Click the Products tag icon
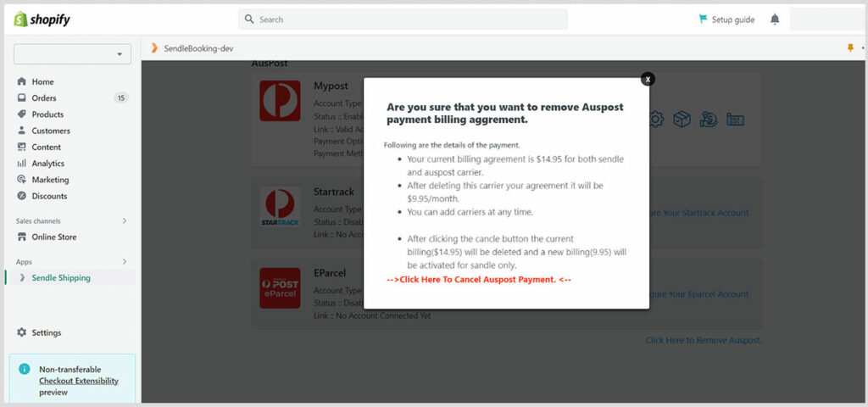 21,114
